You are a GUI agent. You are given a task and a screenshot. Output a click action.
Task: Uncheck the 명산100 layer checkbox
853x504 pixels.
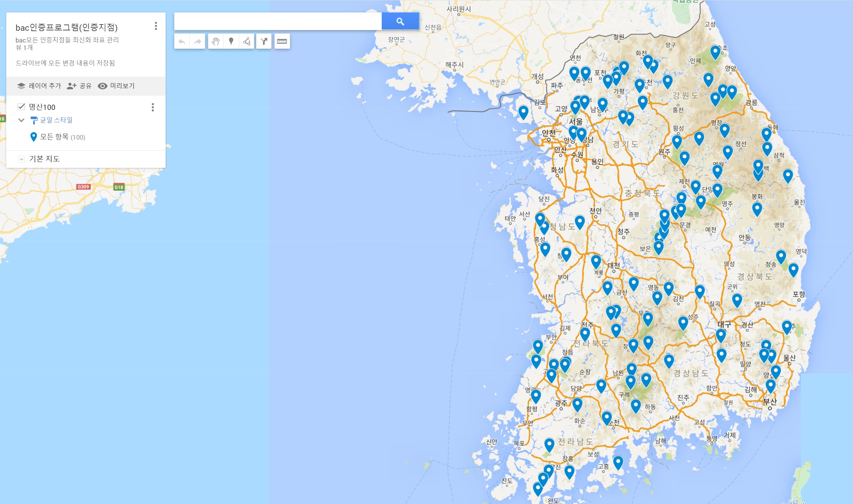(21, 107)
